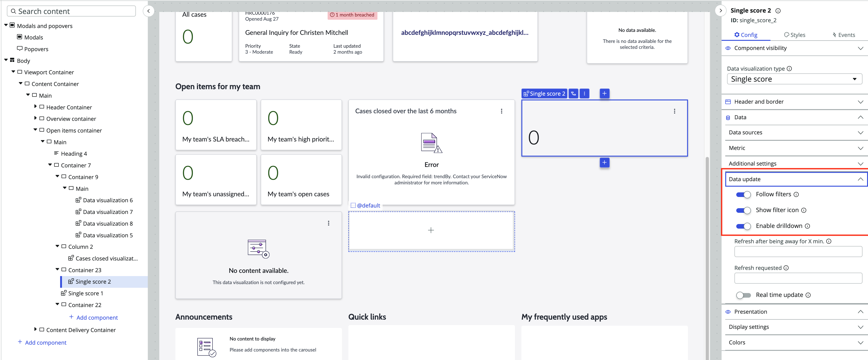Open kebab menu on No content available card
This screenshot has height=360, width=868.
tap(328, 223)
